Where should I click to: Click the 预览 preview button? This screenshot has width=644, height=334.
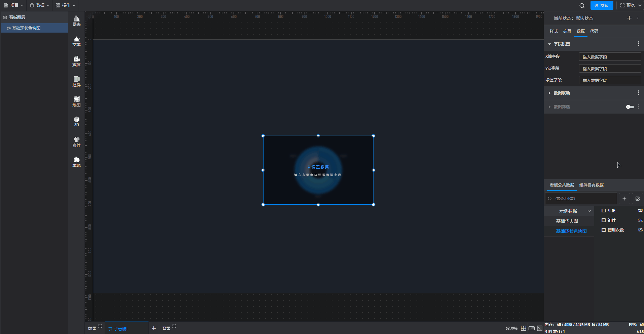coord(628,5)
